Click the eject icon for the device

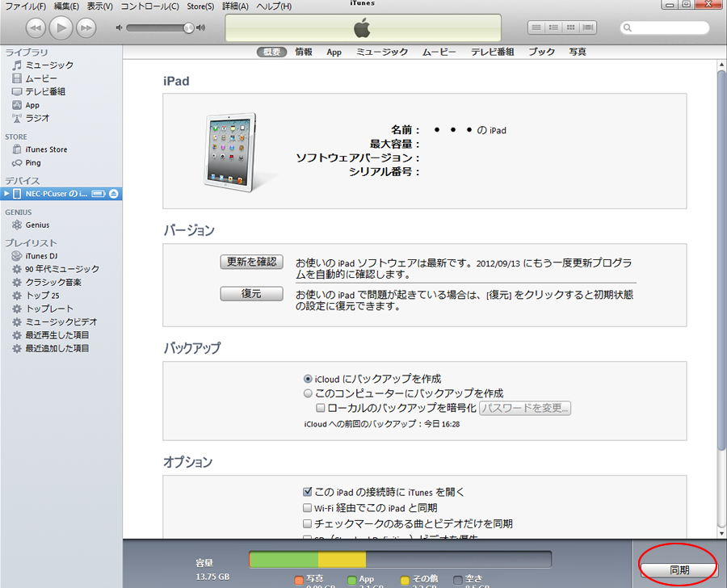coord(114,193)
